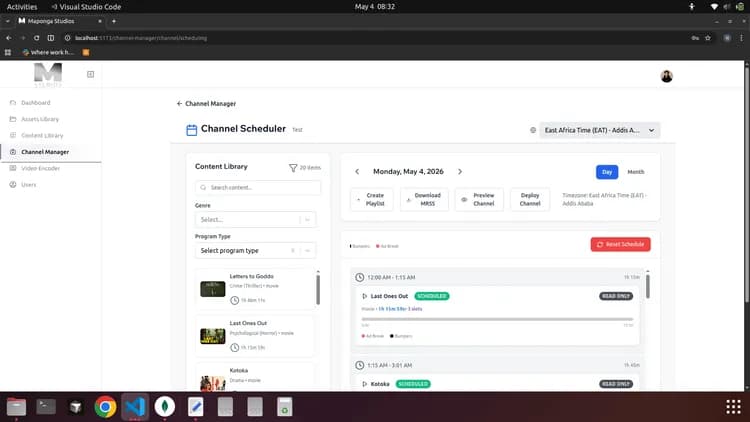Show all applications grid in dock
Screen dimensions: 750x422
pos(733,407)
